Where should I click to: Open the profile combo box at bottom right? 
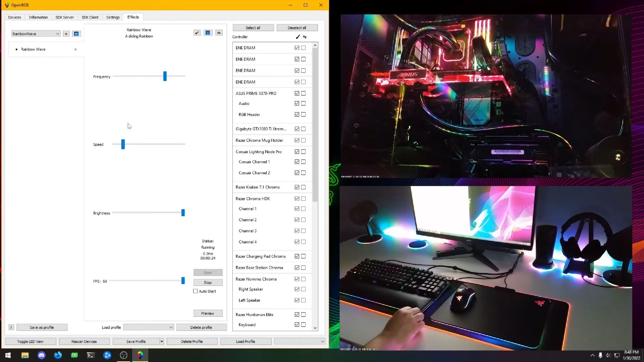(x=300, y=342)
